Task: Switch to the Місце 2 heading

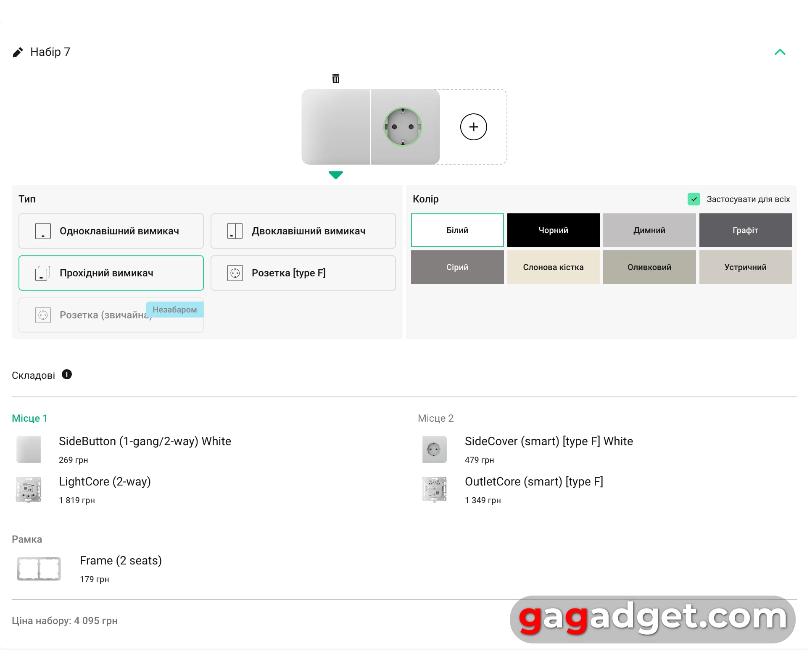Action: (435, 418)
